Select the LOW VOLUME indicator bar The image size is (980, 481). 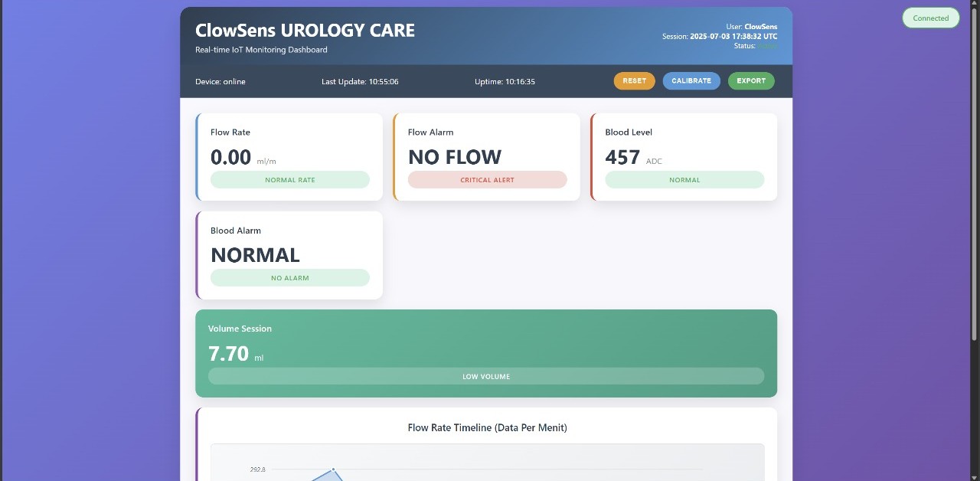[x=485, y=376]
